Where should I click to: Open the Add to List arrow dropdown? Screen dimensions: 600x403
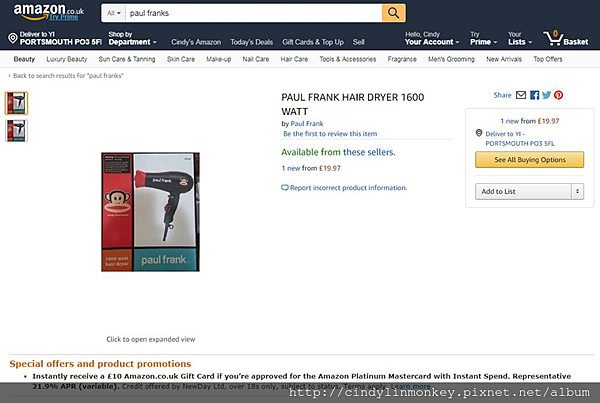577,191
